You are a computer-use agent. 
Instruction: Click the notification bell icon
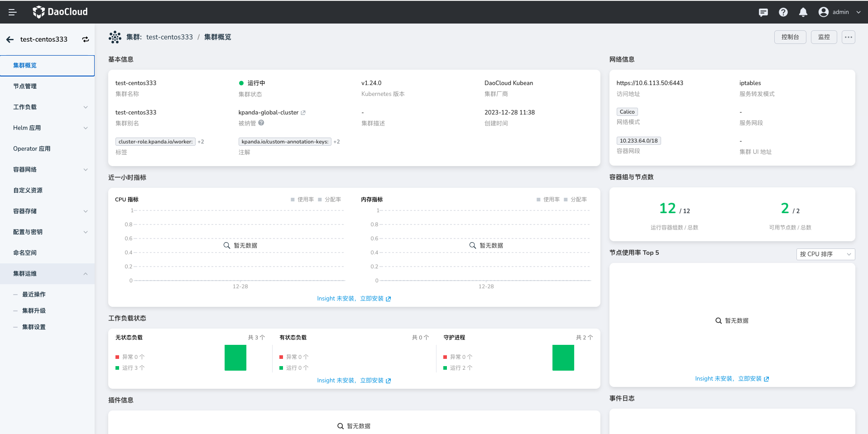tap(803, 12)
